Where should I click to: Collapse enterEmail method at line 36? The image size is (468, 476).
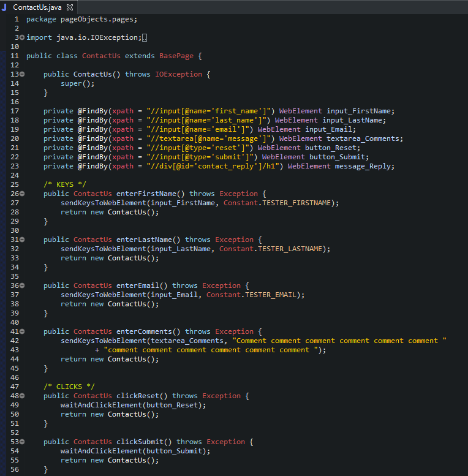(22, 285)
